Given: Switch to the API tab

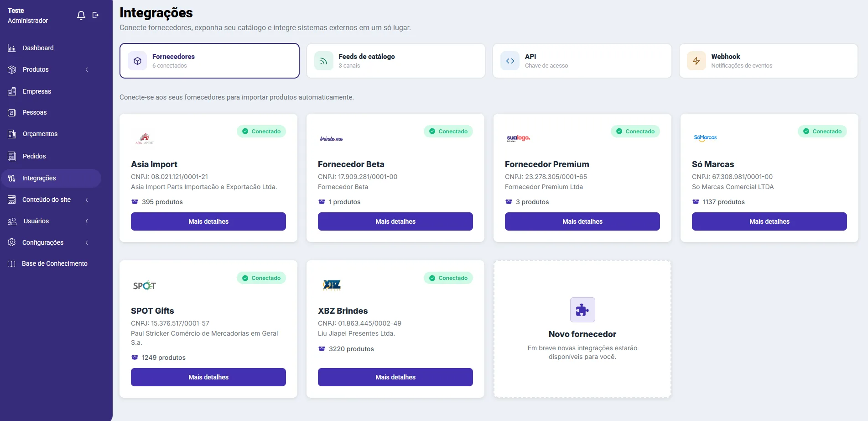Looking at the screenshot, I should click(582, 61).
